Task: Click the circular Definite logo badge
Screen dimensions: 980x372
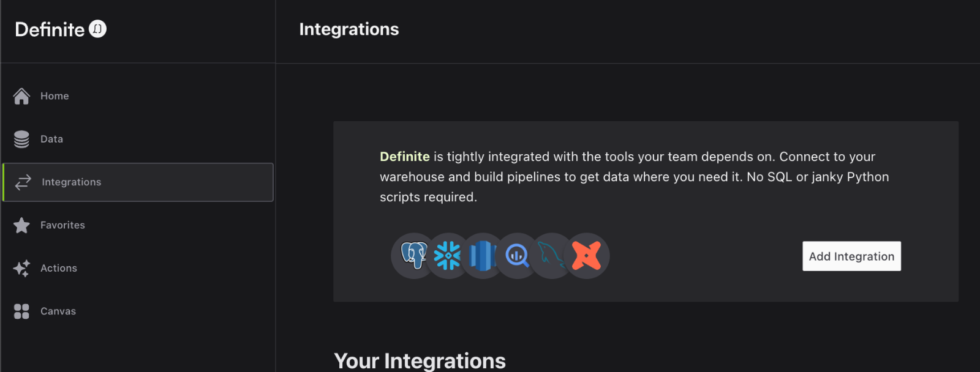Action: 97,28
